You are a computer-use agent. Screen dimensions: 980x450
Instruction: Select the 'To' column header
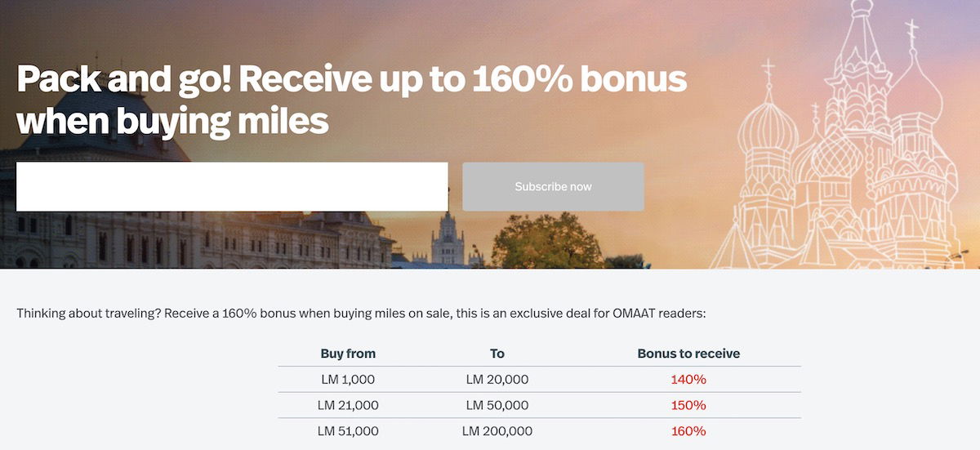497,354
